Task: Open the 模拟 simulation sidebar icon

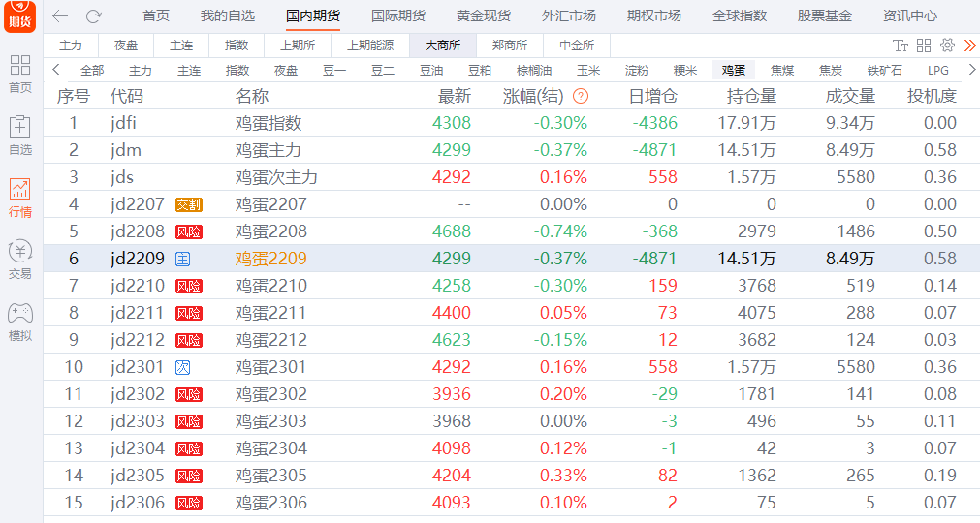Action: pyautogui.click(x=20, y=321)
